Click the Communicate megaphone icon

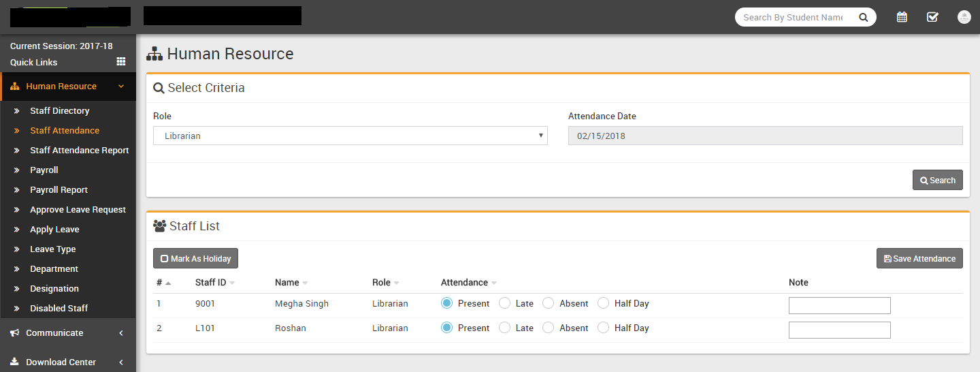click(14, 333)
